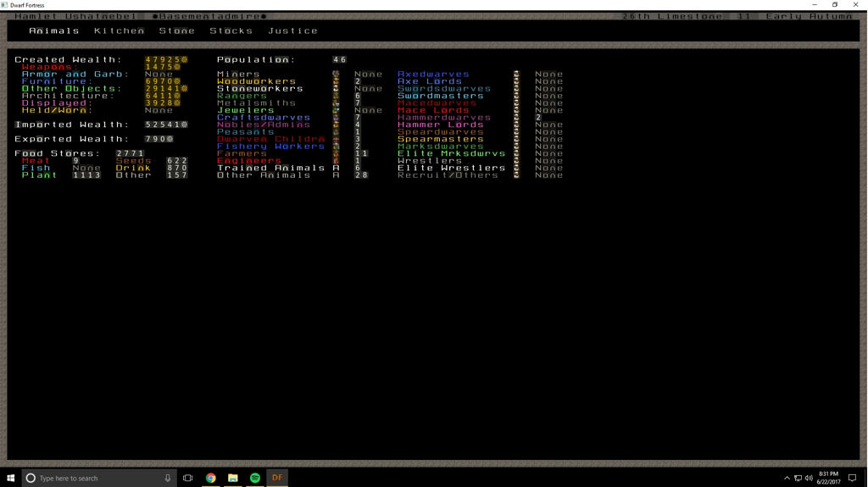Switch to the Kitchen tab

[x=119, y=30]
